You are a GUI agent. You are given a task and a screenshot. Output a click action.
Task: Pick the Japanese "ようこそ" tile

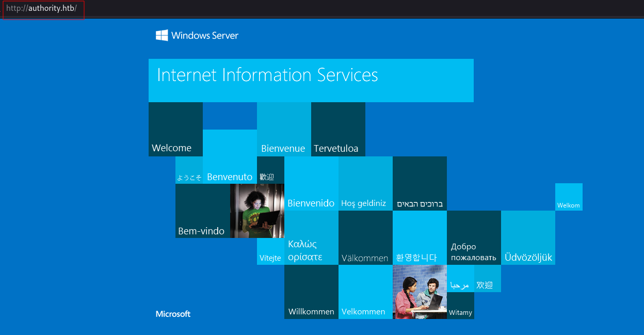189,170
